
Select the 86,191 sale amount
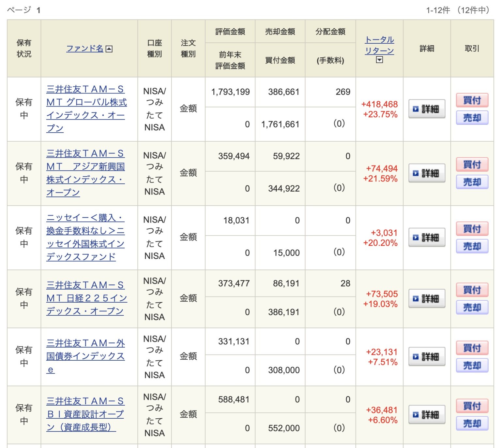click(286, 283)
